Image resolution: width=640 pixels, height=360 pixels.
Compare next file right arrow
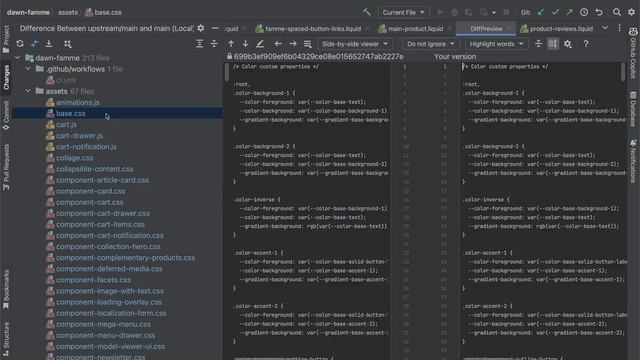pyautogui.click(x=293, y=44)
